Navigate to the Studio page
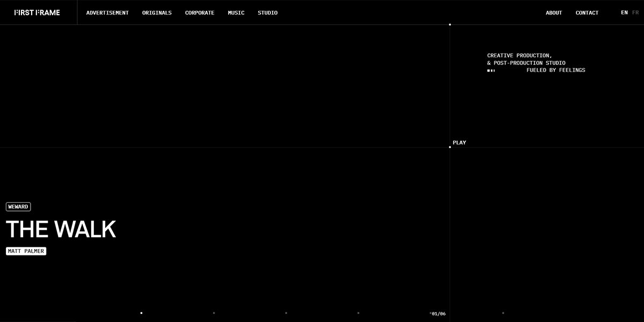644x322 pixels. tap(267, 13)
